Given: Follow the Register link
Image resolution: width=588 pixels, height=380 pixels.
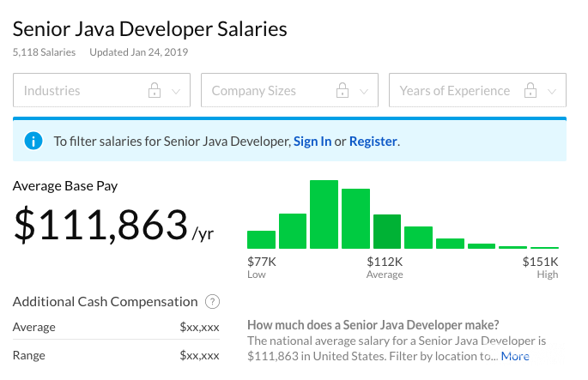Looking at the screenshot, I should pyautogui.click(x=373, y=142).
